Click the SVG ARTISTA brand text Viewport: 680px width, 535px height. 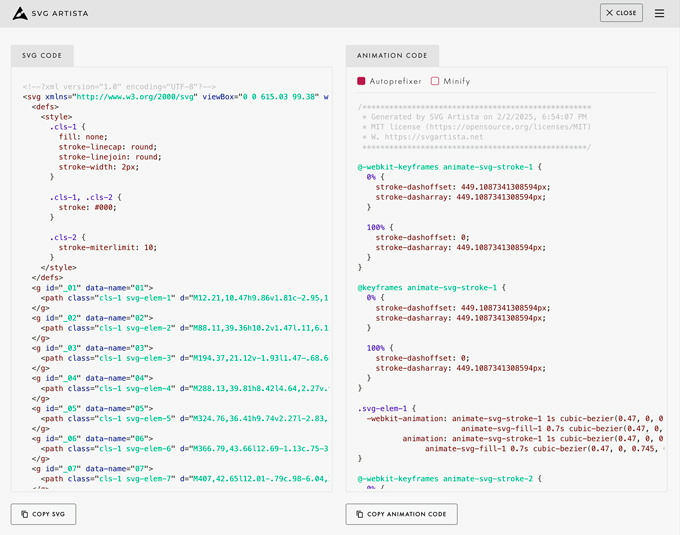(x=60, y=13)
